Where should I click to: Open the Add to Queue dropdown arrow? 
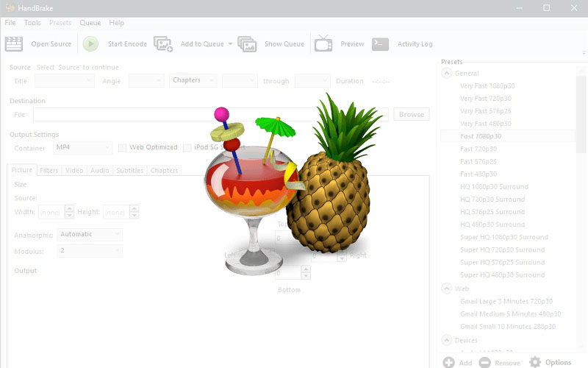tap(230, 44)
